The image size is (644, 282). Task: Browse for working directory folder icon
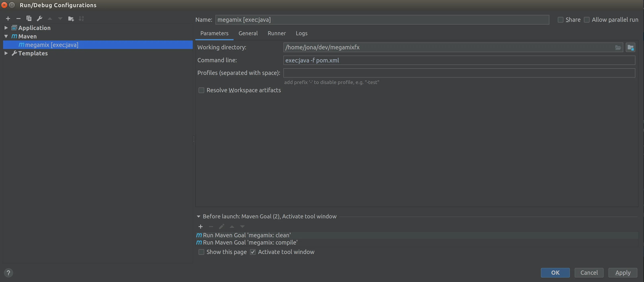click(x=618, y=47)
